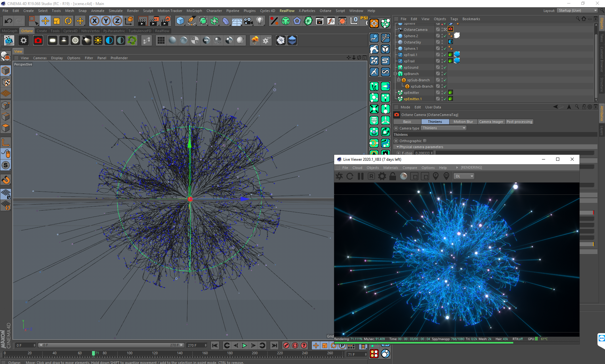The width and height of the screenshot is (605, 364).
Task: Collapse the xpBranch tree node
Action: pos(395,74)
